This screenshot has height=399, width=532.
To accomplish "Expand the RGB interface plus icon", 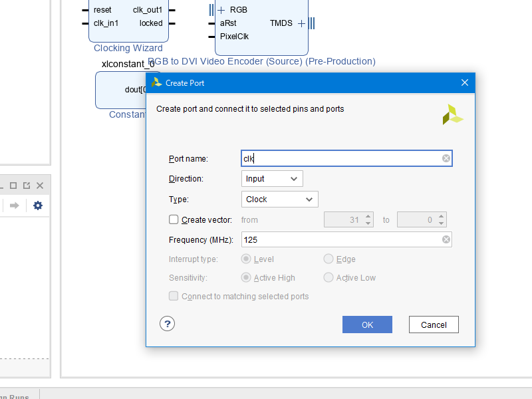I will (x=221, y=10).
